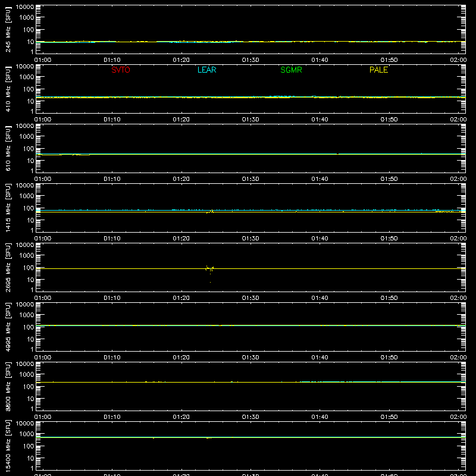The image size is (476, 476).
Task: Select the 410 MHz [SFU] axis title
Action: coord(8,89)
